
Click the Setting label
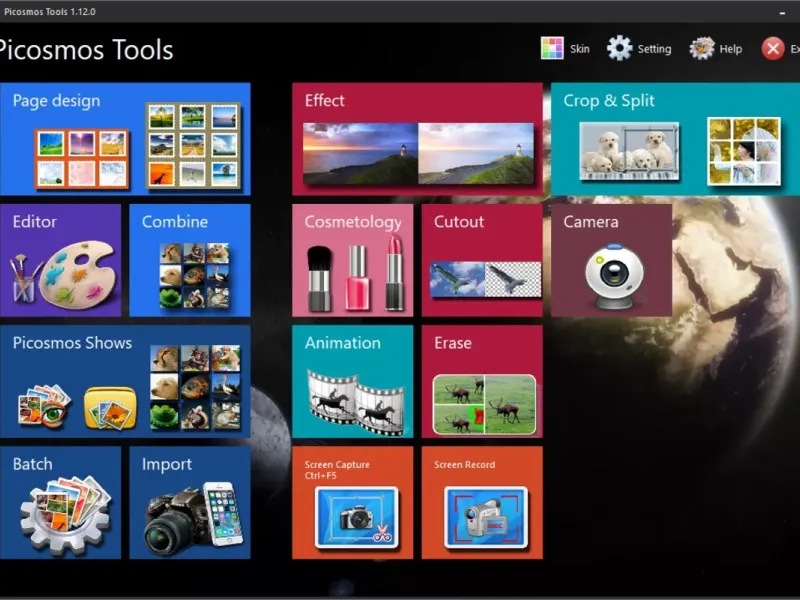click(x=655, y=49)
